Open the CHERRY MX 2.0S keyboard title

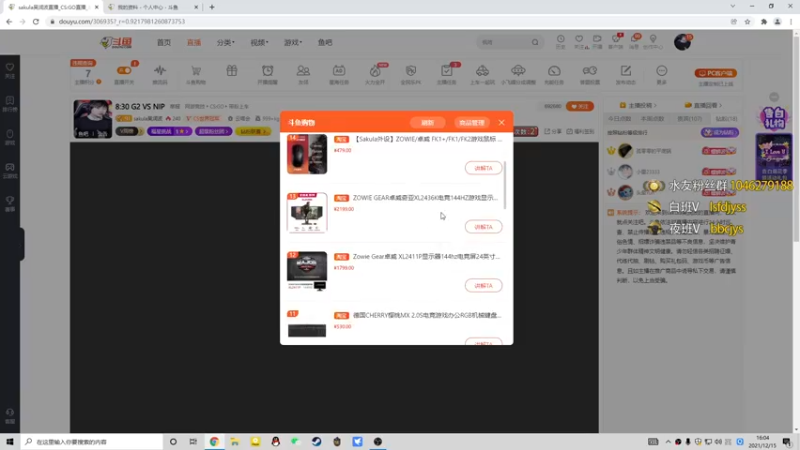click(427, 315)
